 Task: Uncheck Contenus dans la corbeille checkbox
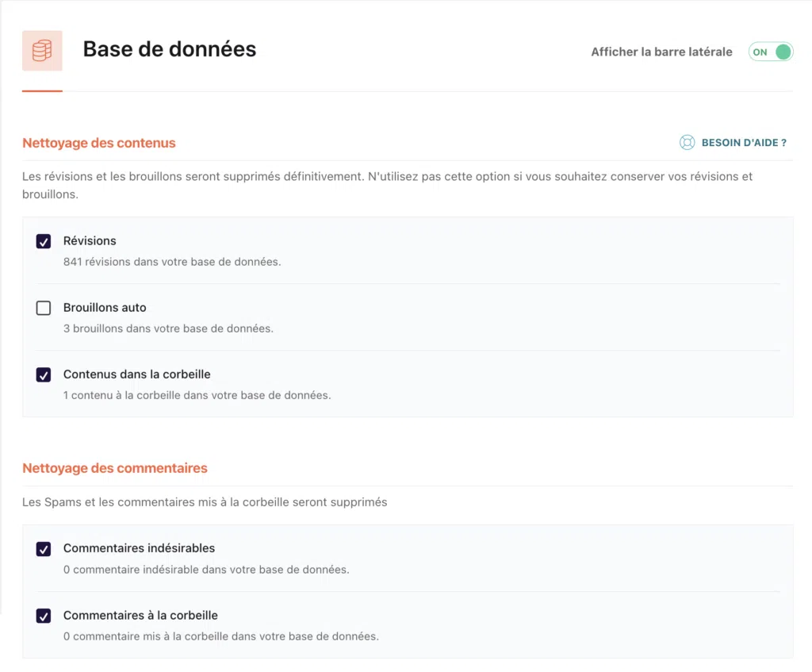tap(44, 374)
